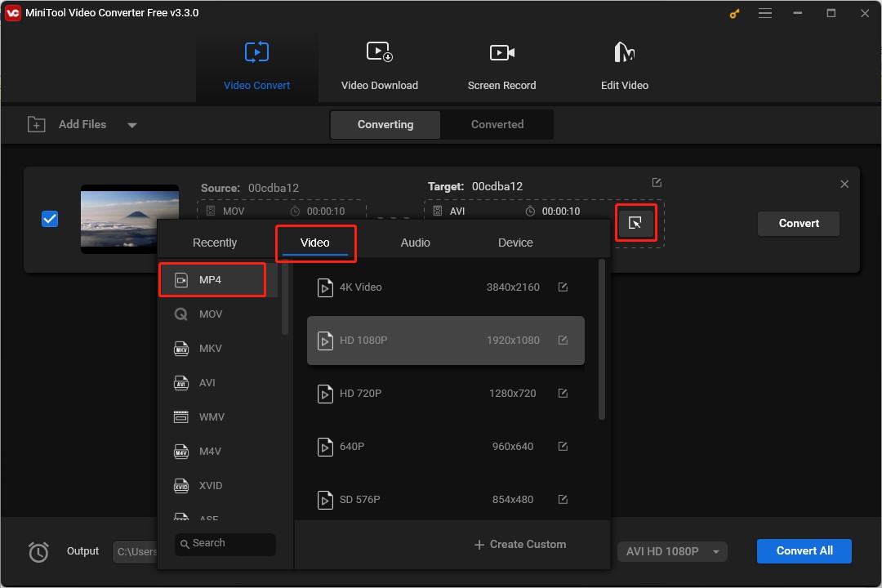This screenshot has height=588, width=882.
Task: Uncheck the video file selection checkbox
Action: click(x=50, y=218)
